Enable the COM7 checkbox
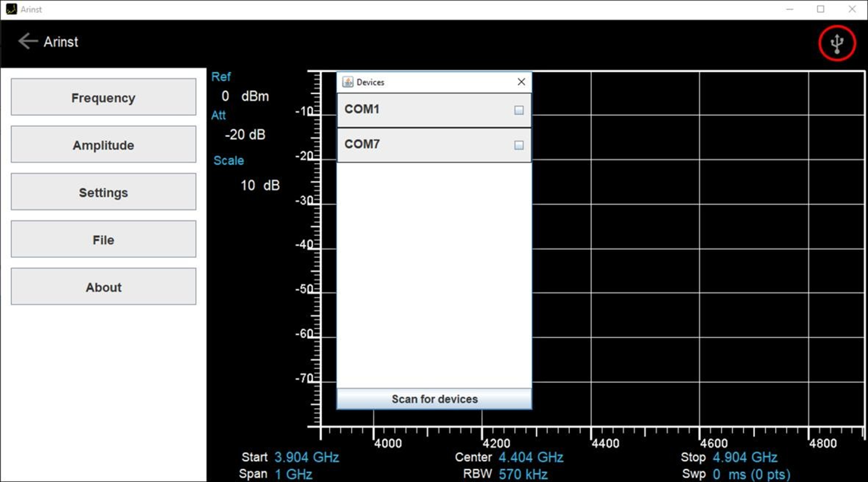 (519, 145)
